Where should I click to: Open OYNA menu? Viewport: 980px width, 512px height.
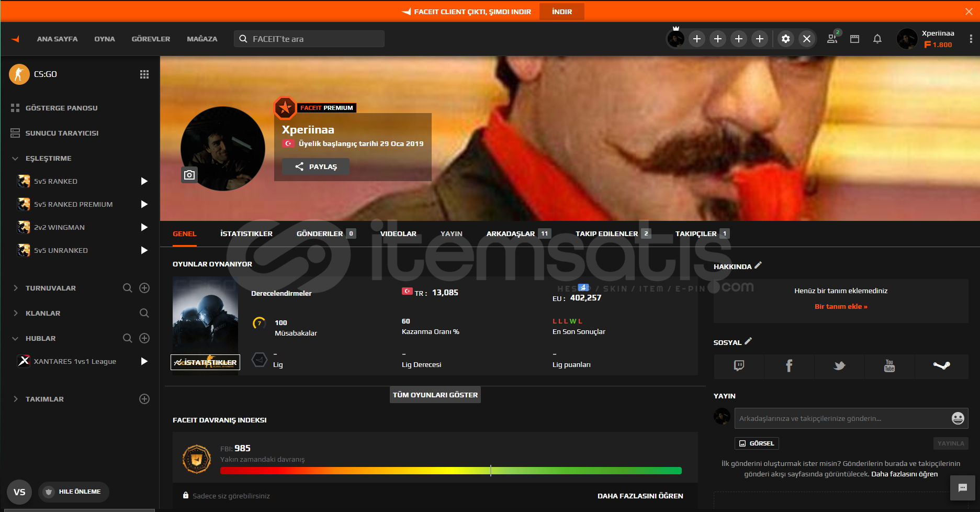(x=105, y=39)
